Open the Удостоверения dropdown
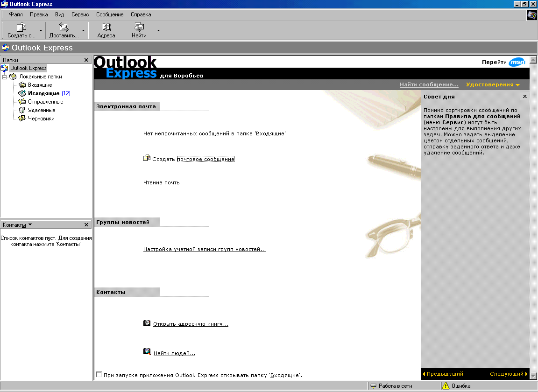This screenshot has height=392, width=538. (x=493, y=85)
